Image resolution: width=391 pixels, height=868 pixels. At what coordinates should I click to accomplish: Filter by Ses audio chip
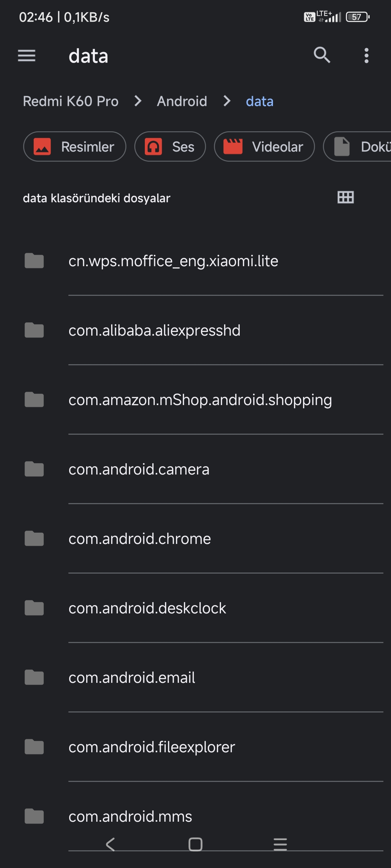point(170,147)
